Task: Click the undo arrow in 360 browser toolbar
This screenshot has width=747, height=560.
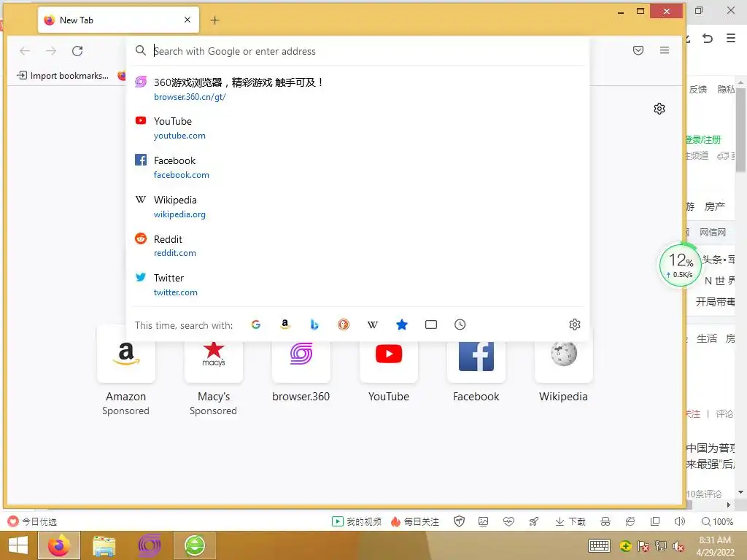Action: [708, 38]
